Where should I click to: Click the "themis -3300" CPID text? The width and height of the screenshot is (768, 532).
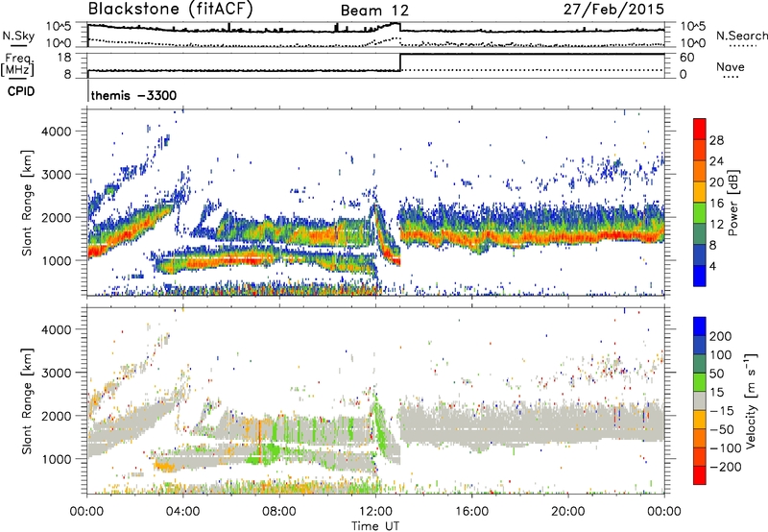pos(133,95)
